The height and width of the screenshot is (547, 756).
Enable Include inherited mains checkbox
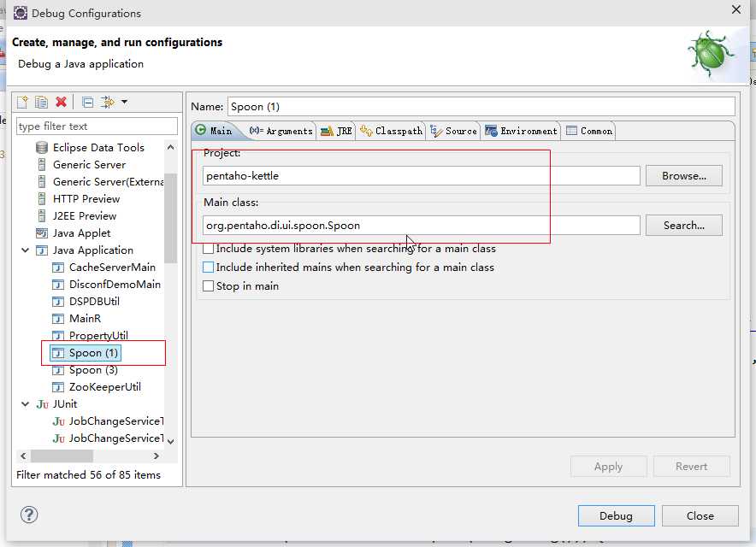tap(209, 267)
